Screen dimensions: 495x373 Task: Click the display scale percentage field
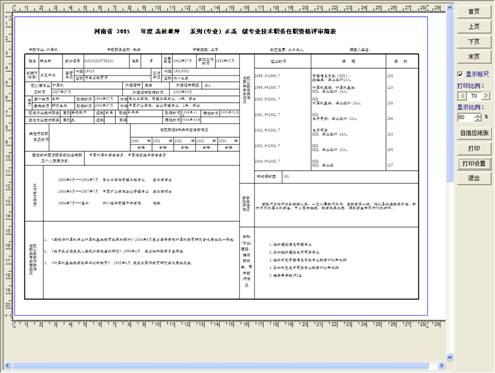pyautogui.click(x=466, y=117)
